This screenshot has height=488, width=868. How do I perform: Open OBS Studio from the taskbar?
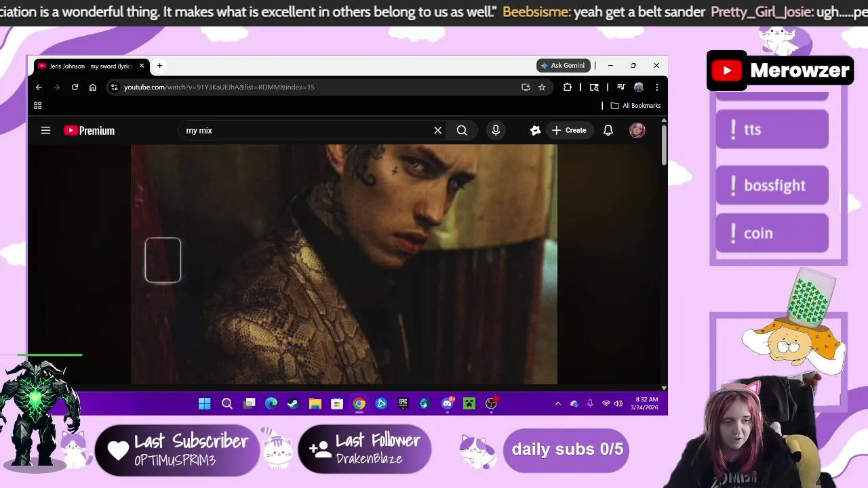[x=492, y=404]
